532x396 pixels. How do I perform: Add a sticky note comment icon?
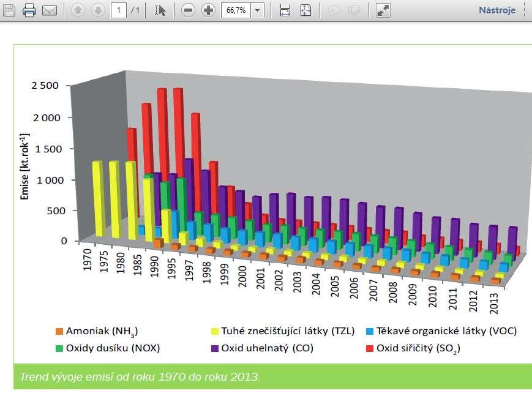tap(334, 10)
